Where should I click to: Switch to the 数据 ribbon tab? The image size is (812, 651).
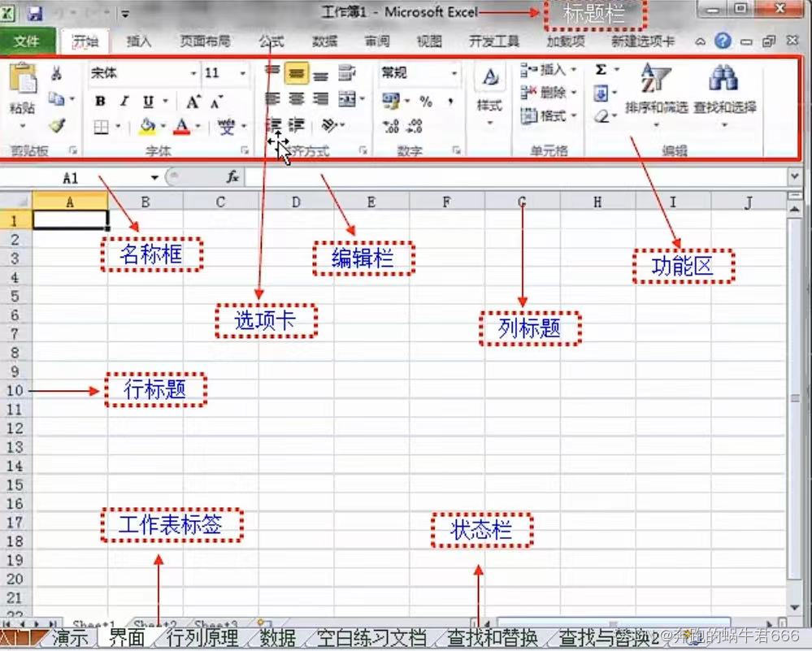[324, 41]
